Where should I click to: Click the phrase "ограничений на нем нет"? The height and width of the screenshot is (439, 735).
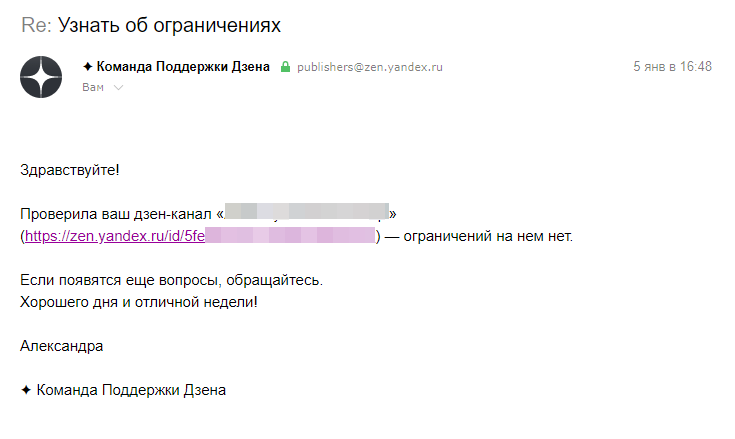[487, 236]
